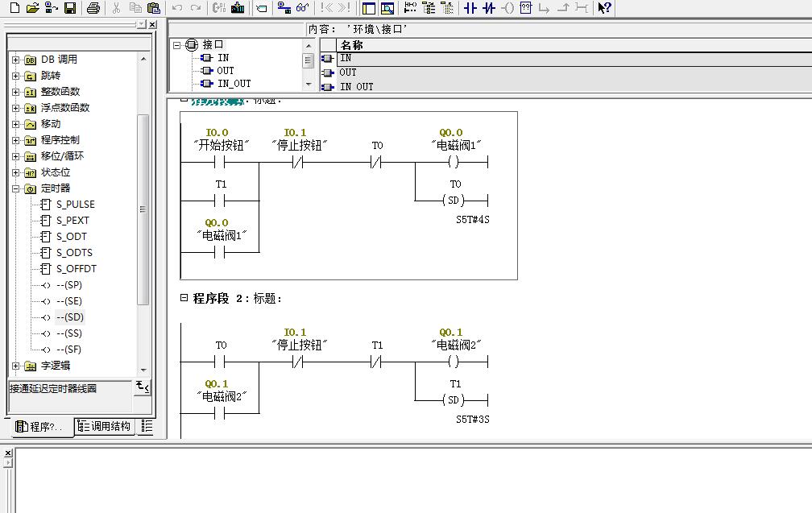Insert an empty box with the ?? icon
The image size is (812, 513).
coord(525,8)
